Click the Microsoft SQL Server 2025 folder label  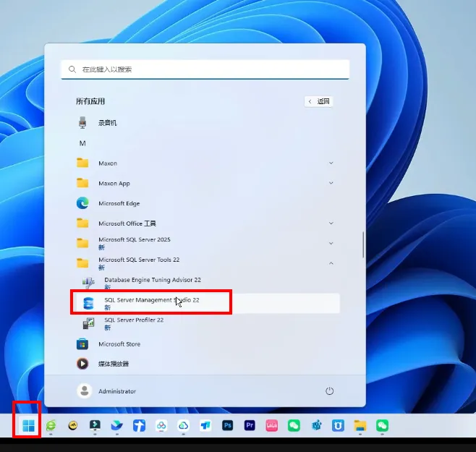(135, 239)
